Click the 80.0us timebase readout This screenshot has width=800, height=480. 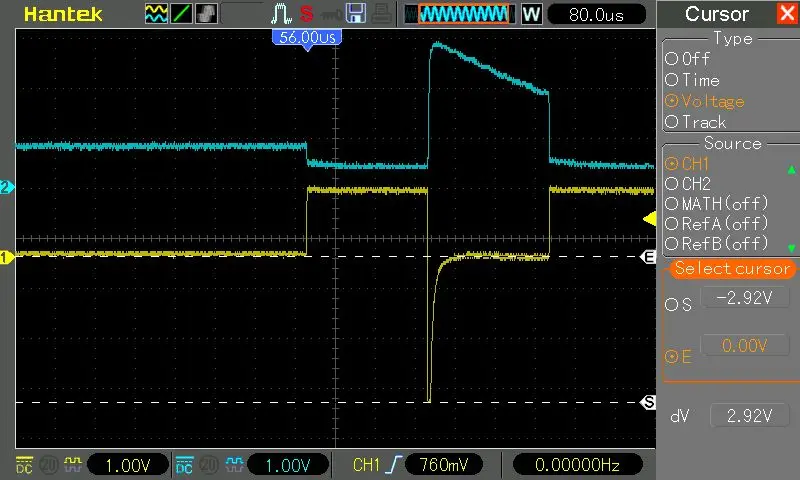596,14
